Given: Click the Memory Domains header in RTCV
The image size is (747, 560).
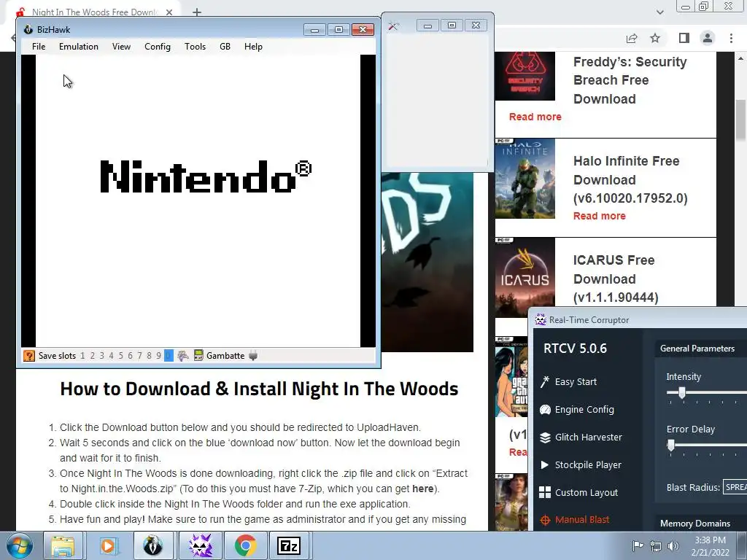Looking at the screenshot, I should pyautogui.click(x=695, y=523).
